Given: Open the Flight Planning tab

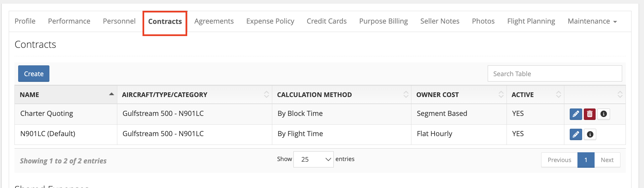Looking at the screenshot, I should click(x=531, y=21).
